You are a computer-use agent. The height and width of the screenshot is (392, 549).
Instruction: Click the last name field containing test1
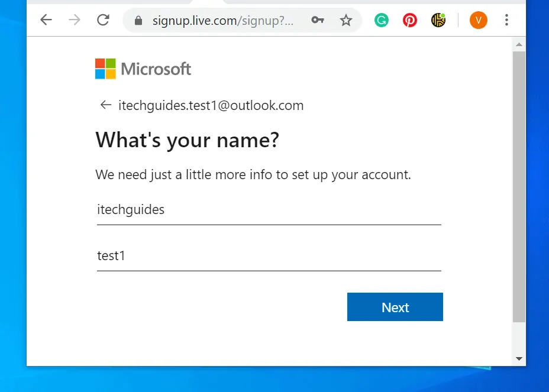pos(269,256)
